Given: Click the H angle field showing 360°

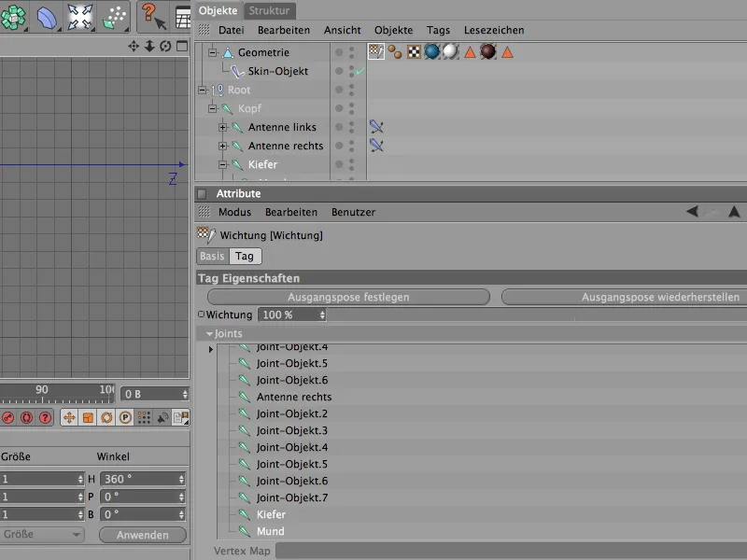Looking at the screenshot, I should coord(143,479).
